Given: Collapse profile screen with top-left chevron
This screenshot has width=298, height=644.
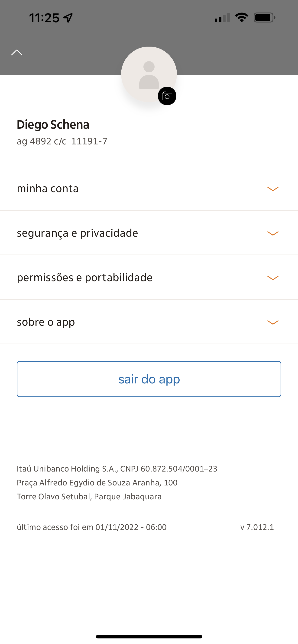Looking at the screenshot, I should (17, 52).
